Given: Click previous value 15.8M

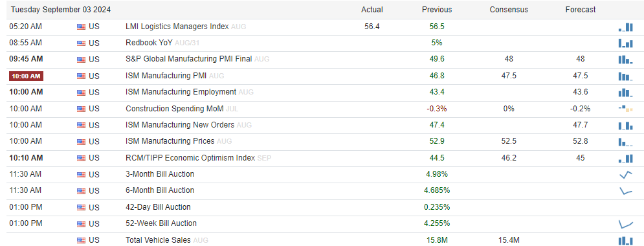Looking at the screenshot, I should click(x=437, y=240).
